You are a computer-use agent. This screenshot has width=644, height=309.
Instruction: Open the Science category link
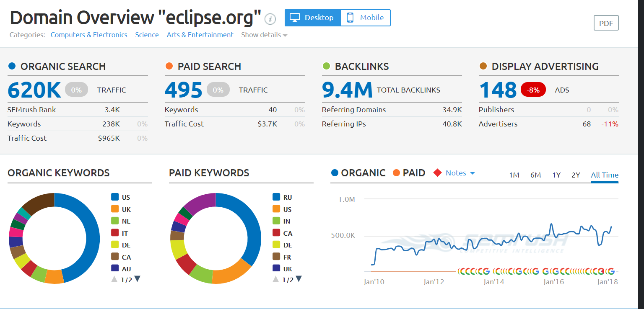point(147,35)
